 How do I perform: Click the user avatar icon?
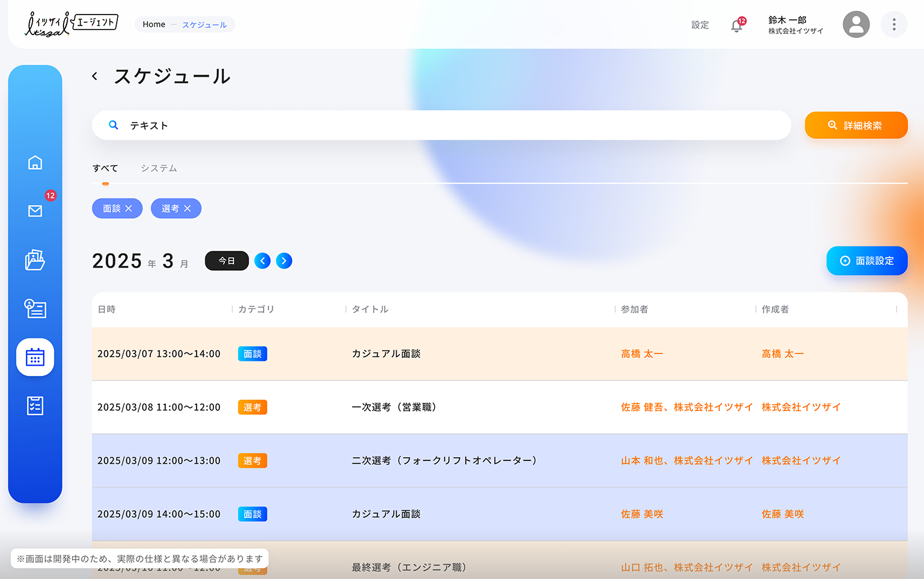point(856,25)
